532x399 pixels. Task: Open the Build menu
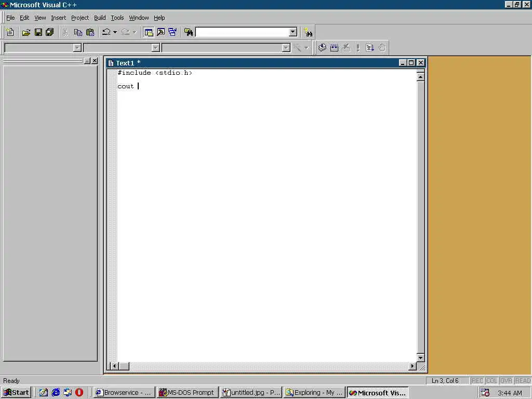[100, 18]
